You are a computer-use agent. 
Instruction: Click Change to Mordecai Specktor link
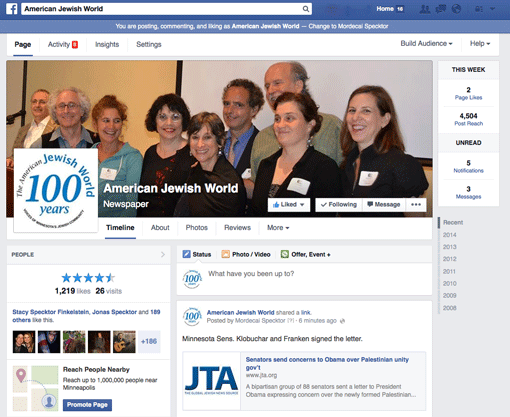click(x=348, y=26)
